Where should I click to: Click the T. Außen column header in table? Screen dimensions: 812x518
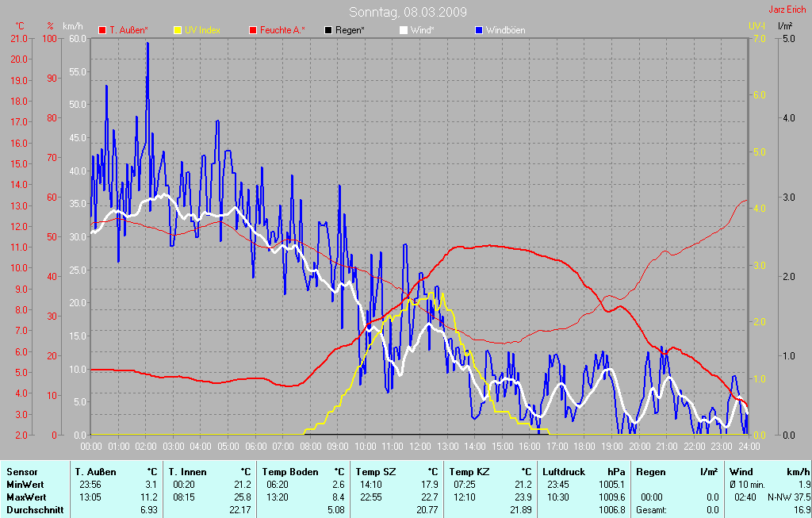pyautogui.click(x=95, y=472)
